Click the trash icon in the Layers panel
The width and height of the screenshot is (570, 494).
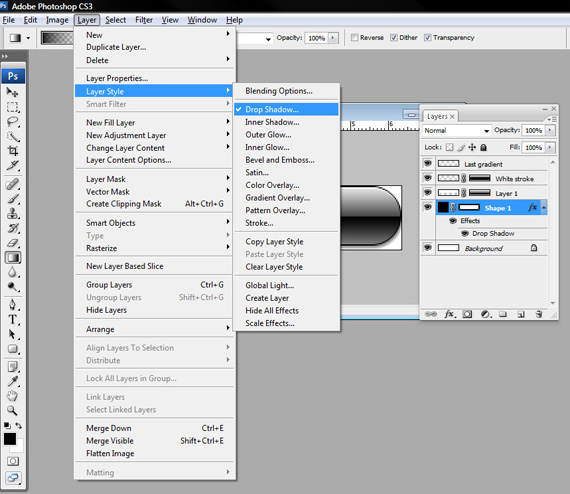539,314
